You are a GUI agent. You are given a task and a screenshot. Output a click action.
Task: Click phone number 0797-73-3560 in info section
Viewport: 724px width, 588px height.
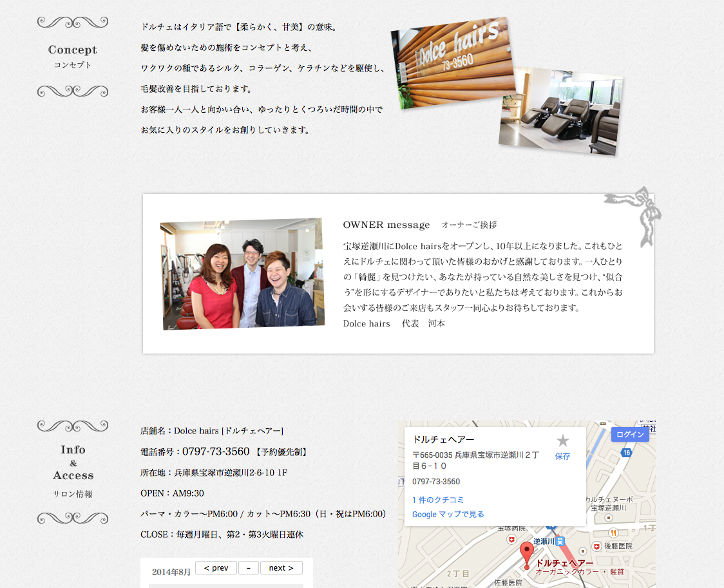[x=216, y=451]
